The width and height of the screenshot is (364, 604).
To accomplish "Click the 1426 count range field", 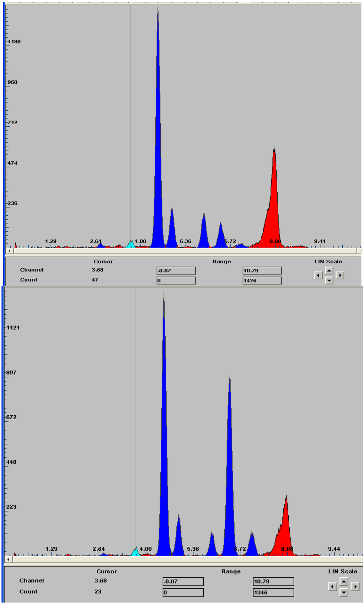I will [x=262, y=281].
